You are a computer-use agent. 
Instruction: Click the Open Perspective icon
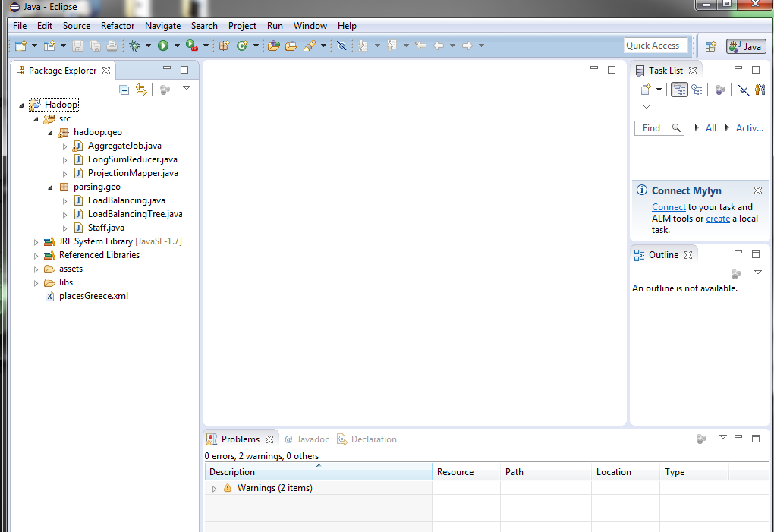pos(711,46)
